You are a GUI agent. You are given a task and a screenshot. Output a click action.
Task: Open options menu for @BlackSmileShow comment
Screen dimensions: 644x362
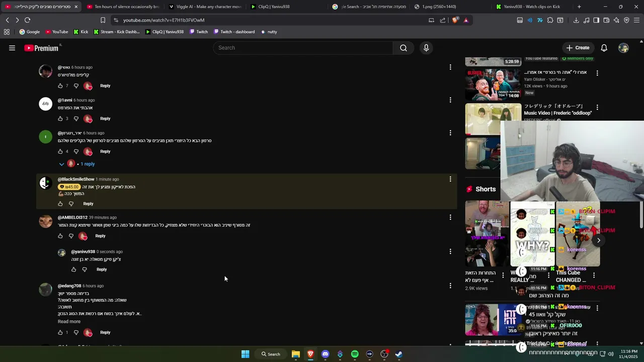(x=450, y=179)
